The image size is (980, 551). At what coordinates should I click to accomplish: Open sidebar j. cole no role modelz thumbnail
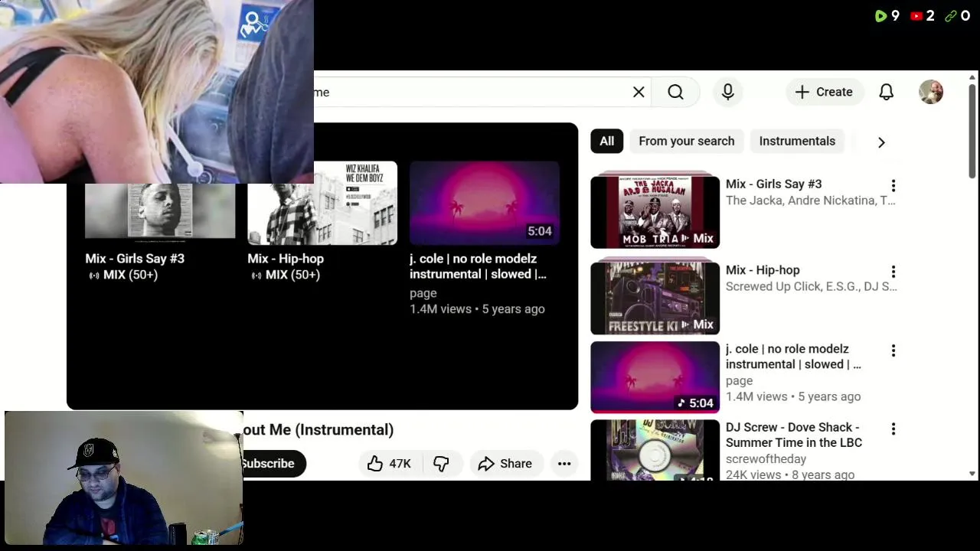pyautogui.click(x=655, y=377)
